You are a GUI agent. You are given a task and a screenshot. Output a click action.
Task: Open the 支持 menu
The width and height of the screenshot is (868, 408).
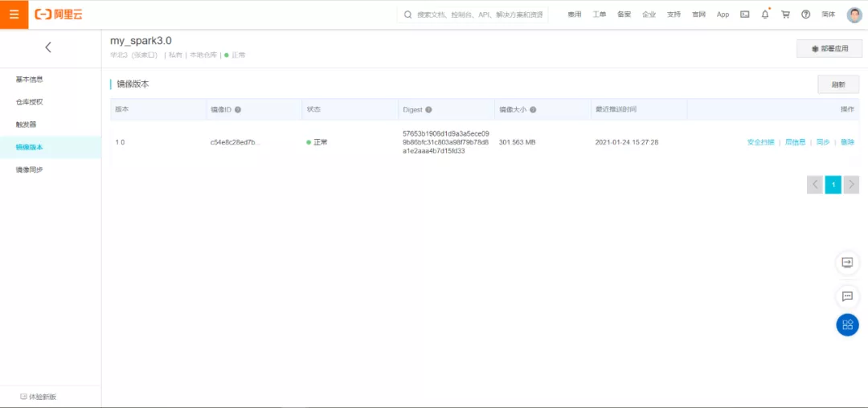pyautogui.click(x=674, y=15)
